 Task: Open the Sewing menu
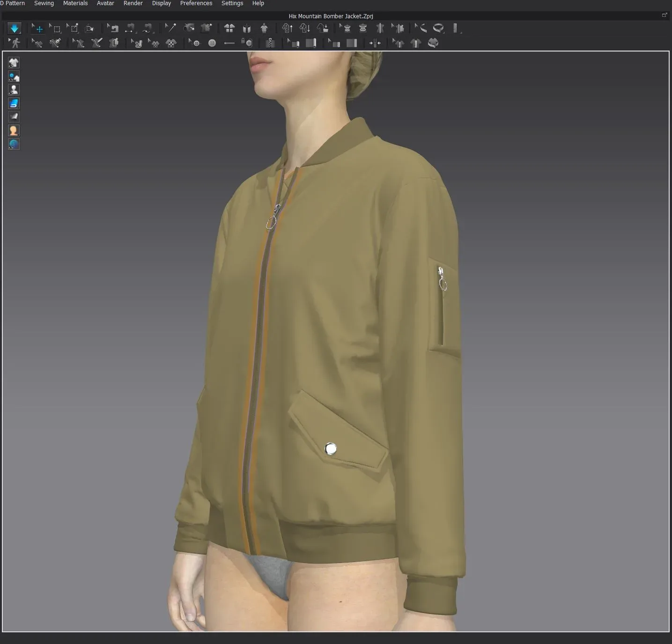pyautogui.click(x=44, y=3)
